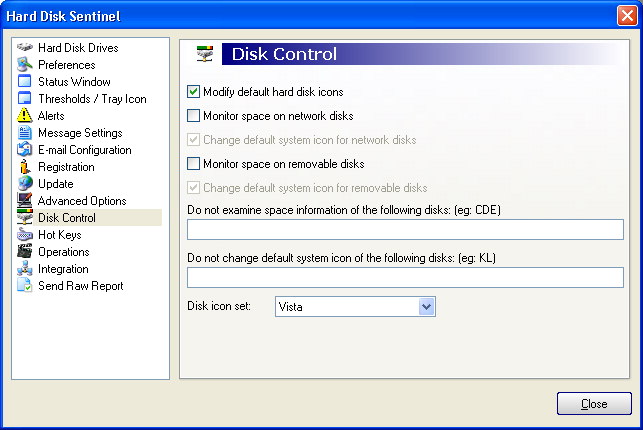
Task: Open the Disk icon set dropdown arrow
Action: 426,307
